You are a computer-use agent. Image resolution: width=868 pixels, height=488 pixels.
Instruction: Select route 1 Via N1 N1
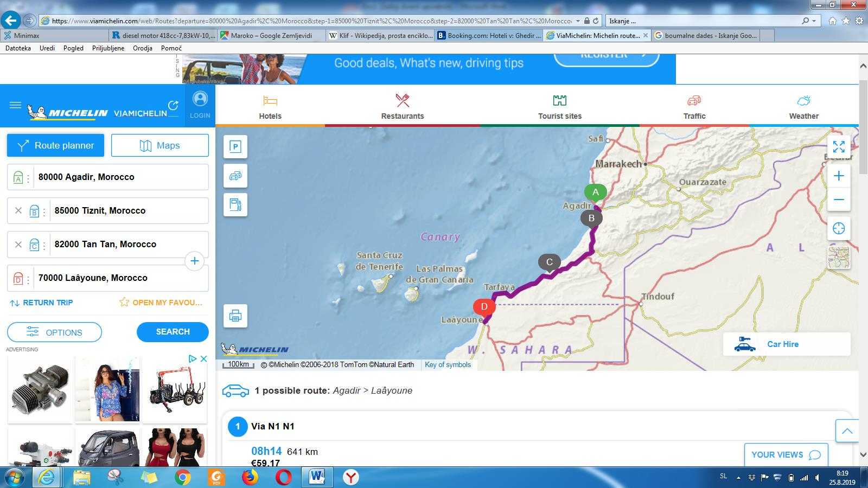coord(272,426)
